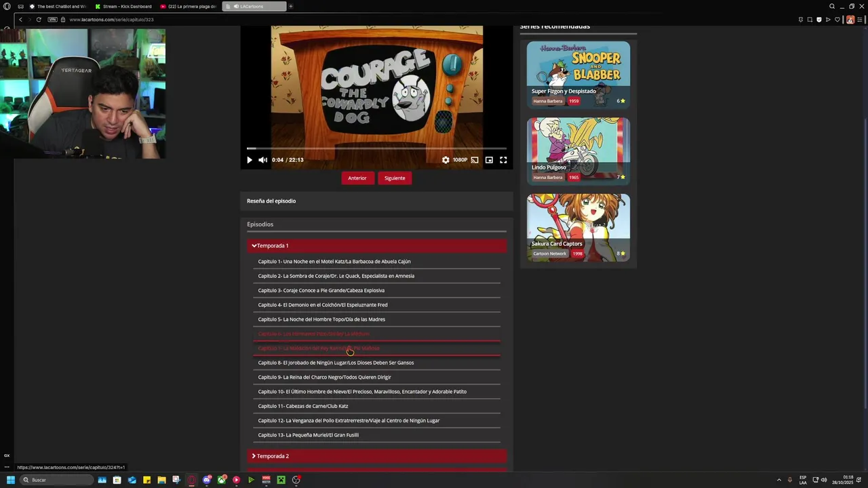Open Lindo Pulgoso recommended series
Viewport: 868px width, 488px height.
tap(578, 150)
